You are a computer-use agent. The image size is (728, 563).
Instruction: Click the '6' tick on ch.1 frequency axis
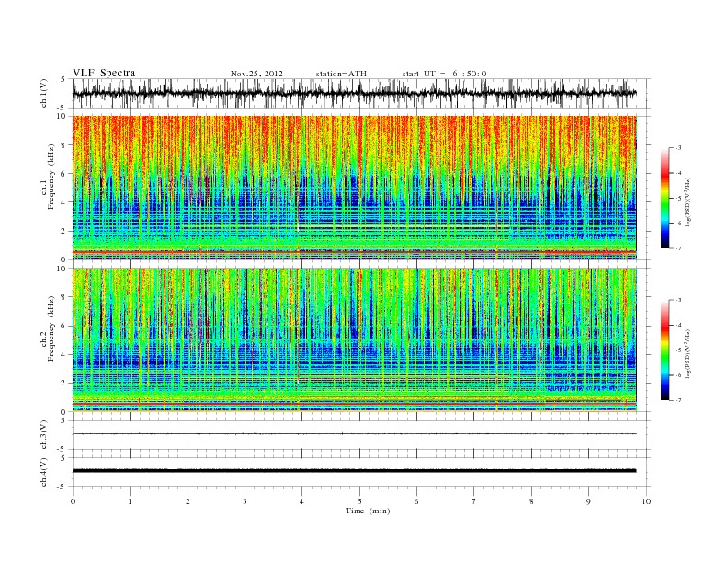64,174
